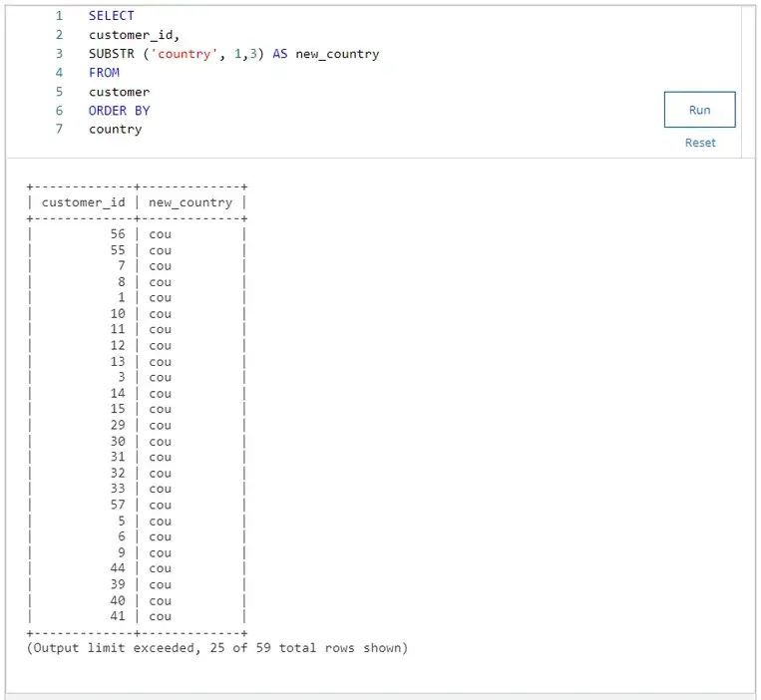Select customer_id value 5 in results

(x=122, y=521)
